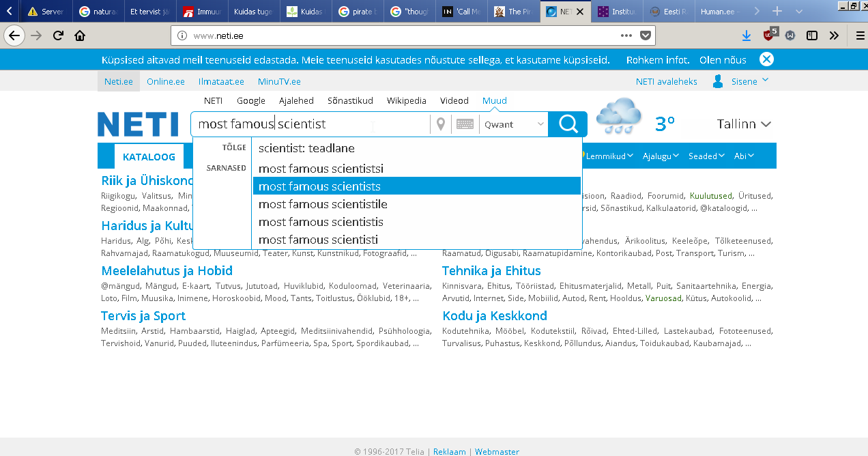Viewport: 868px width, 456px height.
Task: Click the magnifier search button
Action: 568,124
